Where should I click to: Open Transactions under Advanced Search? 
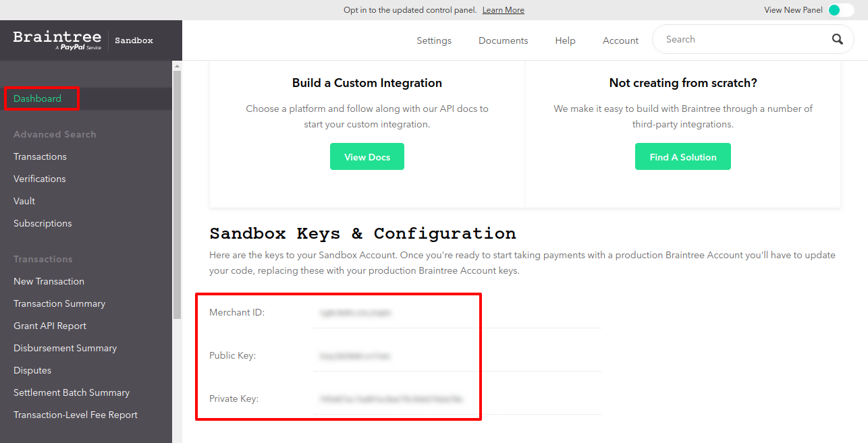tap(40, 156)
